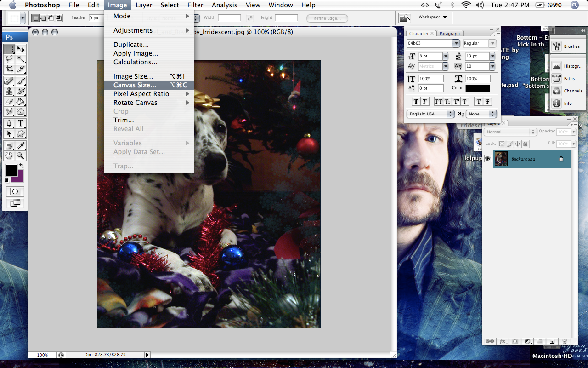This screenshot has width=588, height=368.
Task: Activate the Crop tool
Action: [x=9, y=69]
